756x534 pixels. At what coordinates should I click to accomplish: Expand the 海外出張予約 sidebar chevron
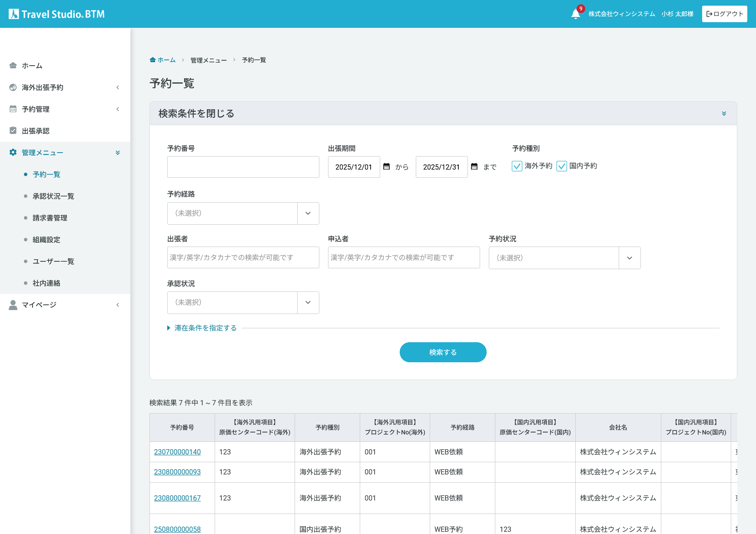click(118, 87)
